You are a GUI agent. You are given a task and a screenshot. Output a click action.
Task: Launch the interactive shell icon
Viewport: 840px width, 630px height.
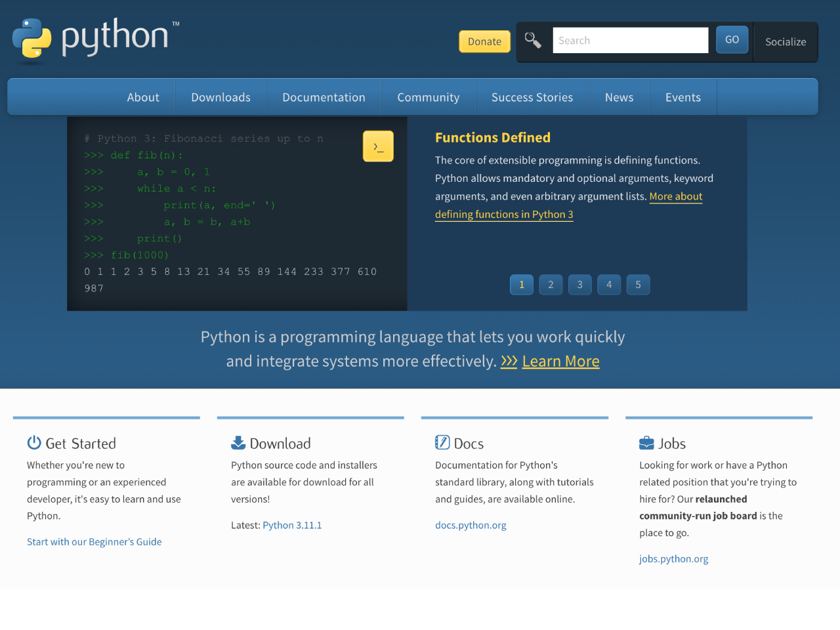pyautogui.click(x=378, y=146)
